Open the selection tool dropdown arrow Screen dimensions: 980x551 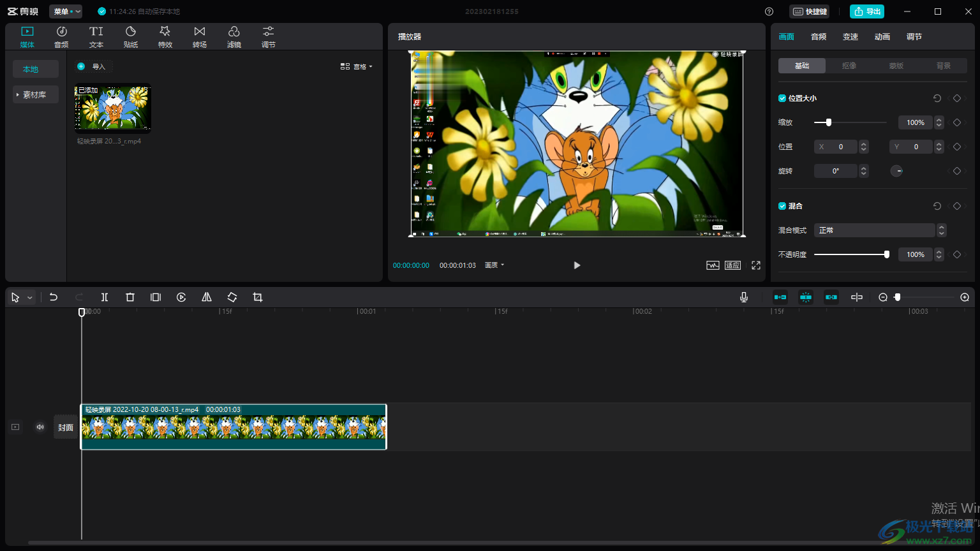[29, 298]
